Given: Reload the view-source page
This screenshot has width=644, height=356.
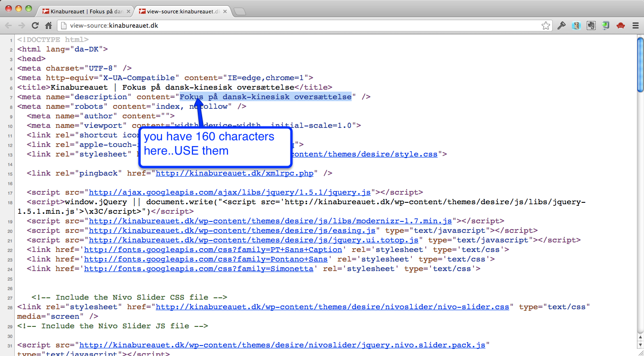Looking at the screenshot, I should coord(35,26).
